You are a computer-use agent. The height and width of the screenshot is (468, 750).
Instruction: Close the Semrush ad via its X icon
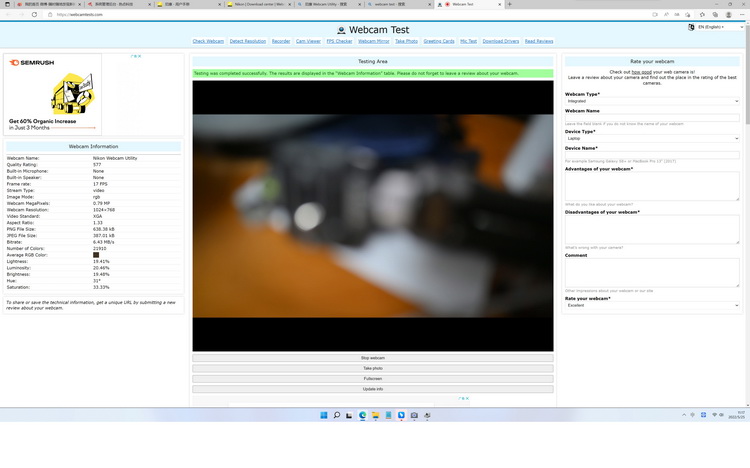pos(139,56)
